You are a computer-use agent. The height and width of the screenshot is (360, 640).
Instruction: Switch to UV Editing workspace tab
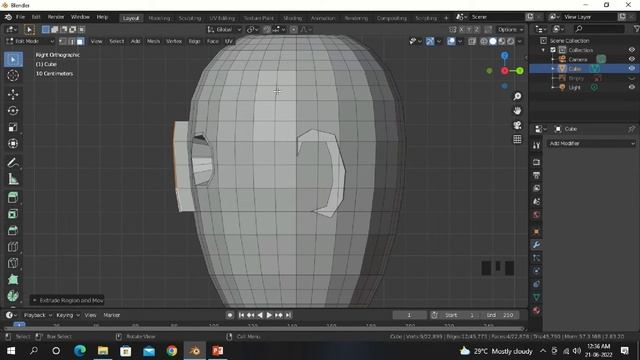pos(222,18)
